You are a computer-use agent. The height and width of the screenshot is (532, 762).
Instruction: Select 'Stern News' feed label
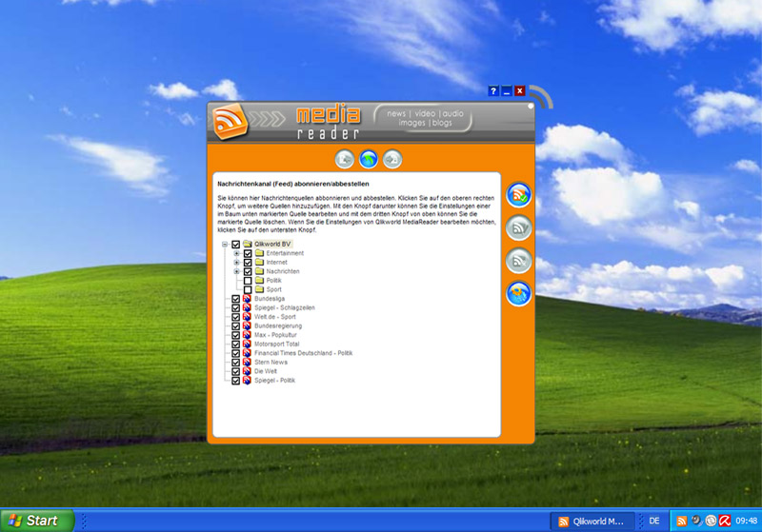(271, 362)
